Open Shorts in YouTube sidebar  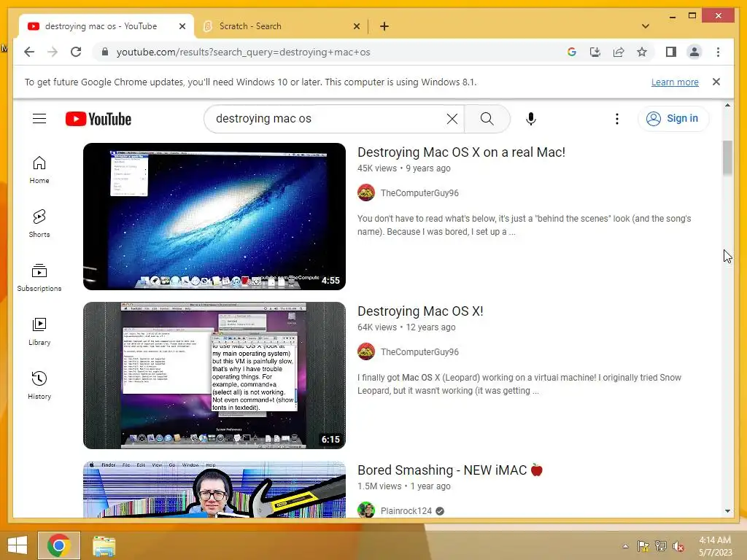pos(39,224)
